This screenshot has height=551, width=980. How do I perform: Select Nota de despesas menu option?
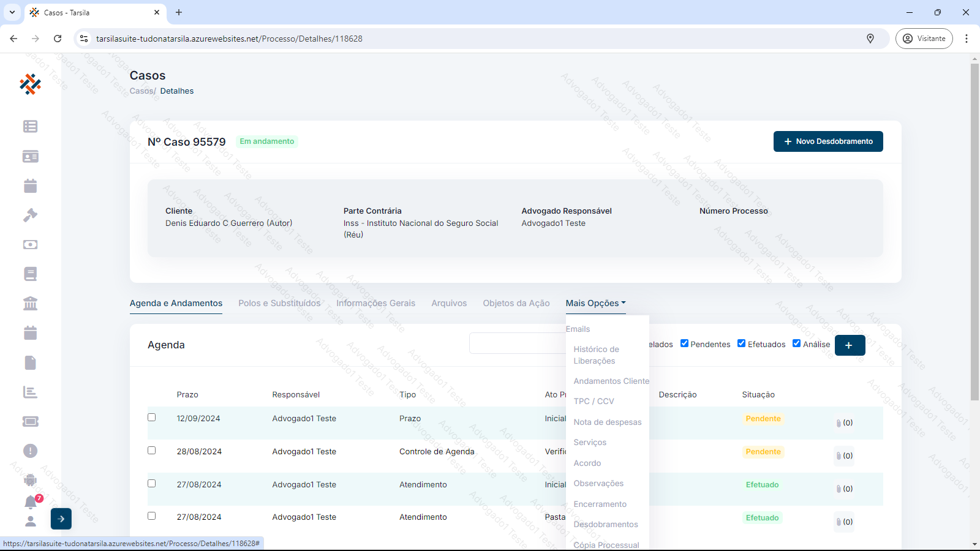[x=607, y=422]
